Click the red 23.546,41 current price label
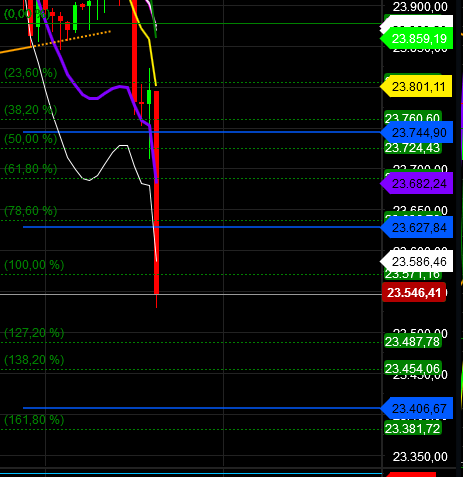 click(x=414, y=292)
